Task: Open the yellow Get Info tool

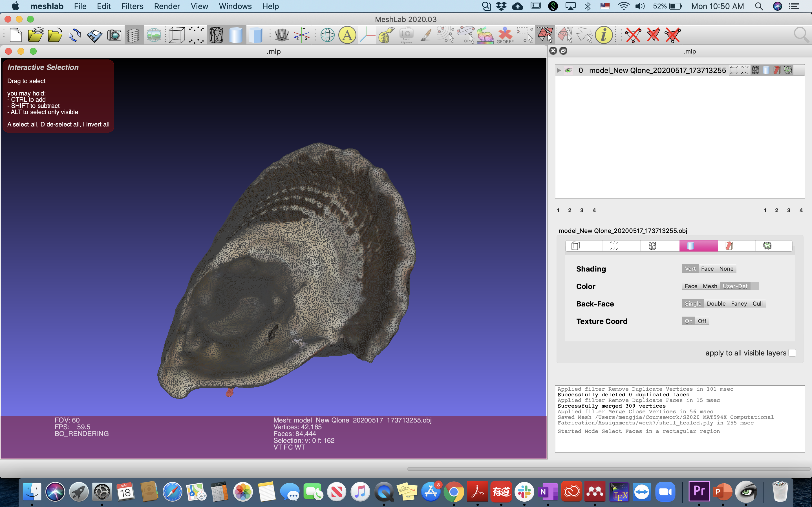Action: coord(604,35)
